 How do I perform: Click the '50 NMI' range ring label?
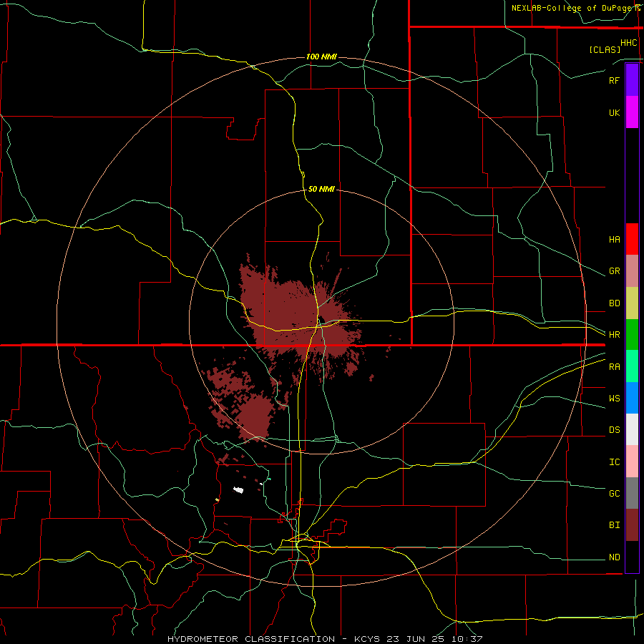pyautogui.click(x=321, y=189)
